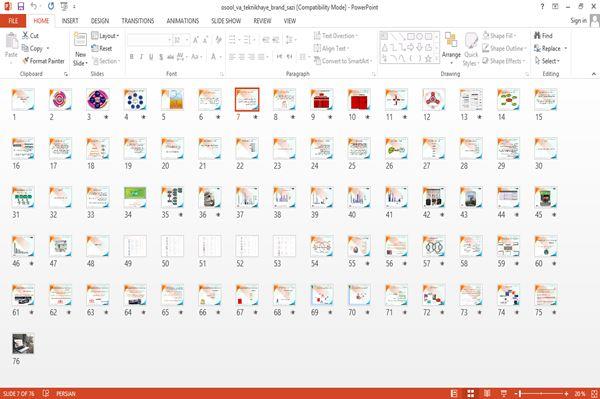The height and width of the screenshot is (399, 600).
Task: Insert a New Slide
Action: [80, 49]
